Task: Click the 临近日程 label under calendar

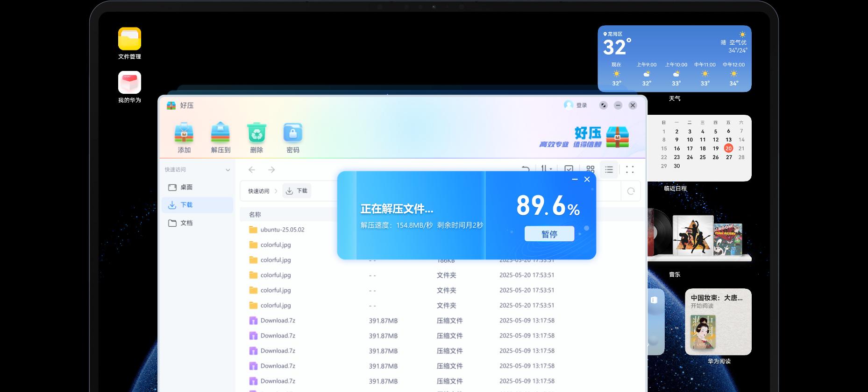Action: tap(675, 189)
